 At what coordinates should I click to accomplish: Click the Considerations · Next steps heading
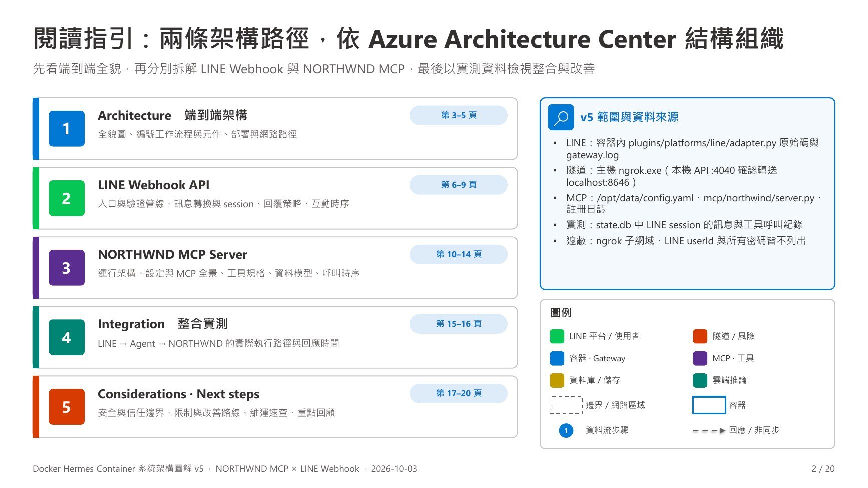(178, 394)
